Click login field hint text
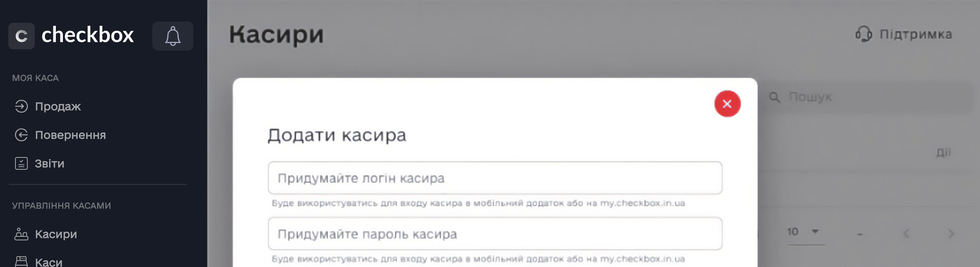 [x=478, y=203]
